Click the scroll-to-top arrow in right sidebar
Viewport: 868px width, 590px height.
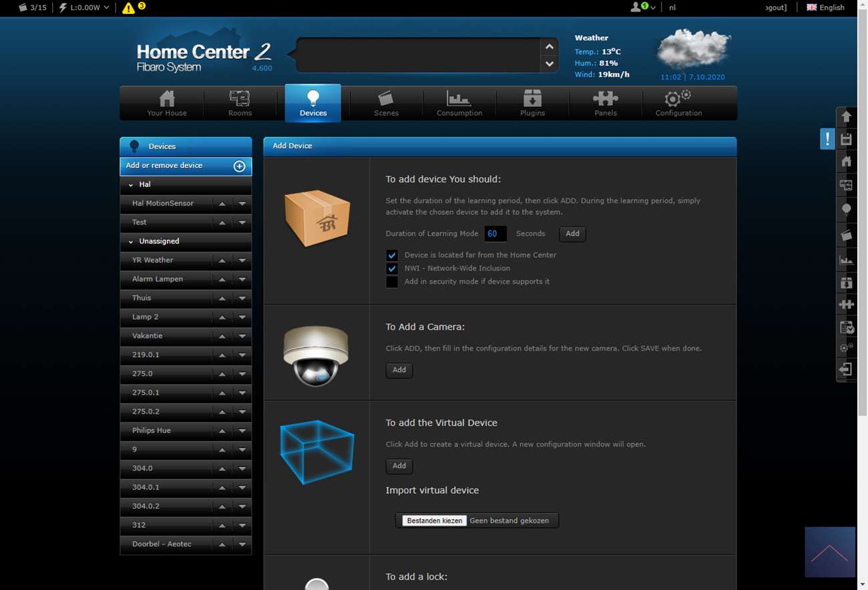[x=846, y=117]
